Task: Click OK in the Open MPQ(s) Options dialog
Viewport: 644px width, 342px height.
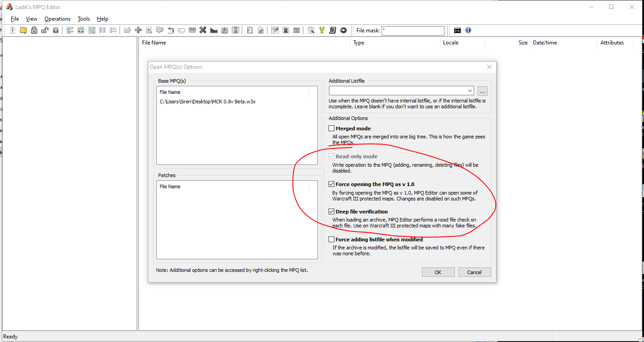Action: coord(438,272)
